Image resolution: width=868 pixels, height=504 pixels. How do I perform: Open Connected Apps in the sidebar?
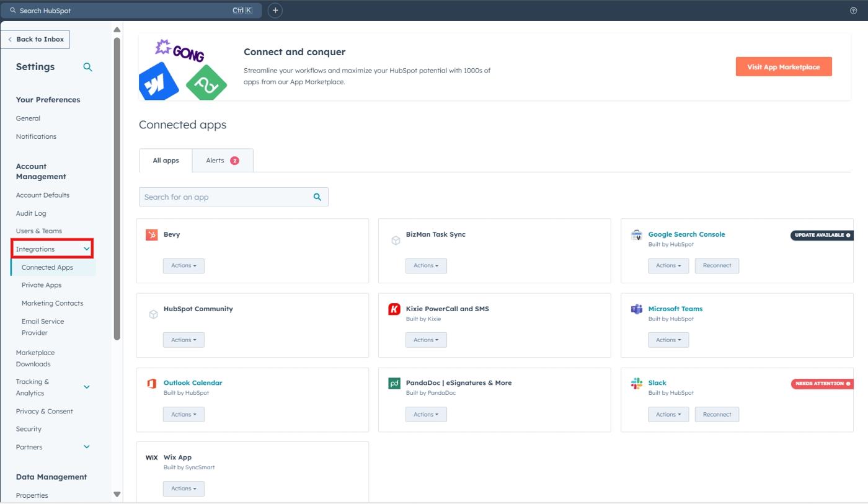[x=47, y=268]
